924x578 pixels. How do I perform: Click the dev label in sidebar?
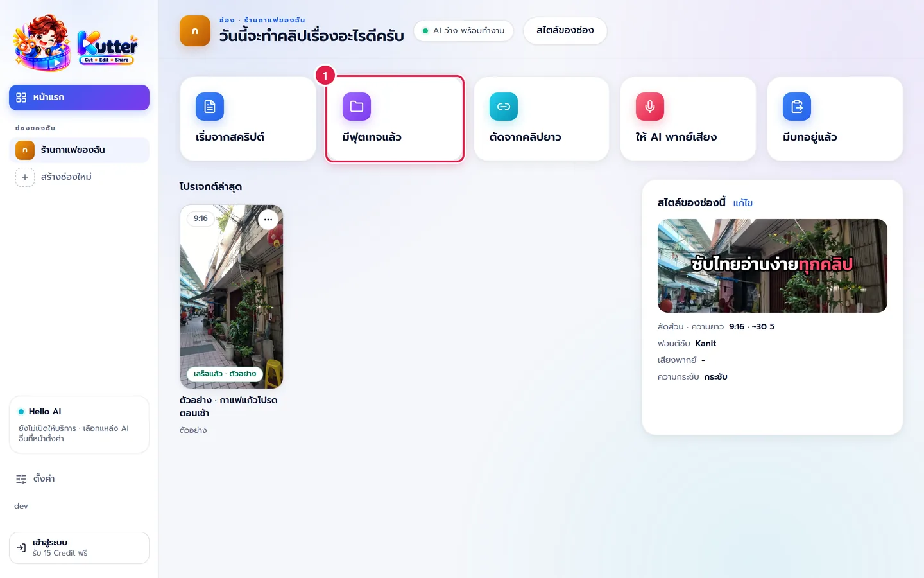point(21,506)
